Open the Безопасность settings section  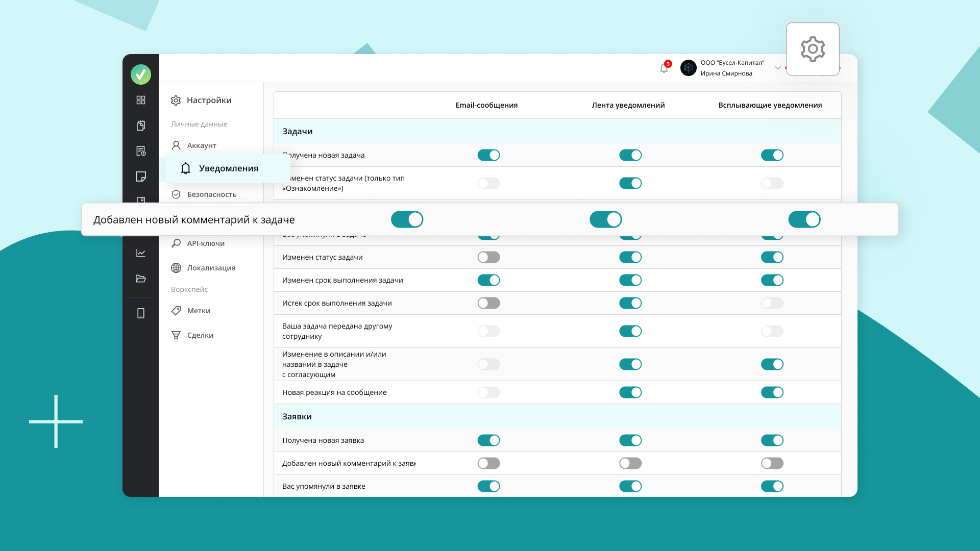point(211,194)
